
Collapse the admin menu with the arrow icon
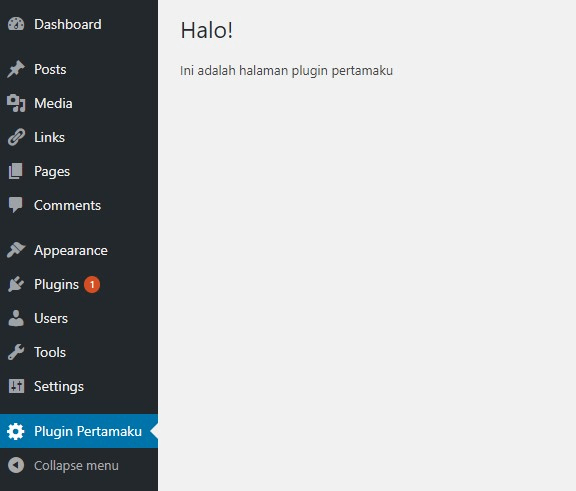pyautogui.click(x=16, y=465)
